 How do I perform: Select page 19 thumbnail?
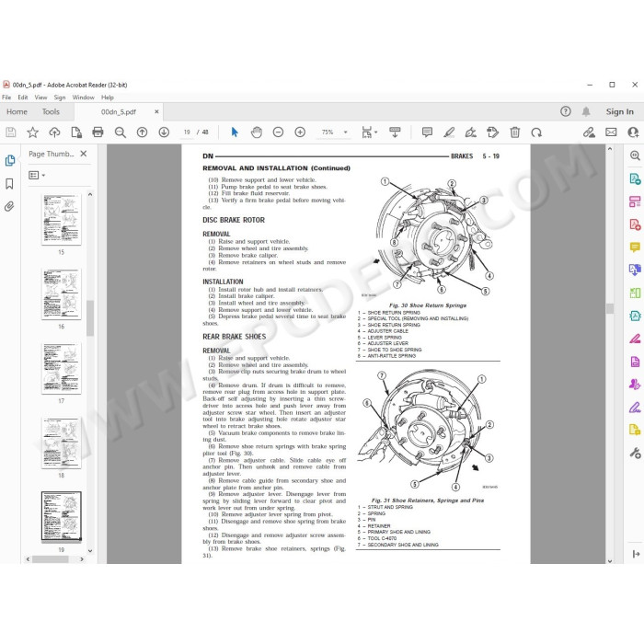62,517
